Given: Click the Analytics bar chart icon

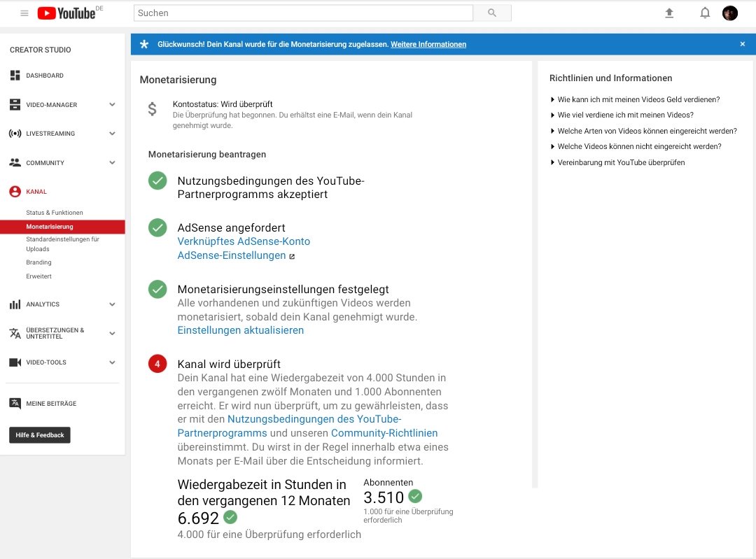Looking at the screenshot, I should click(x=15, y=304).
